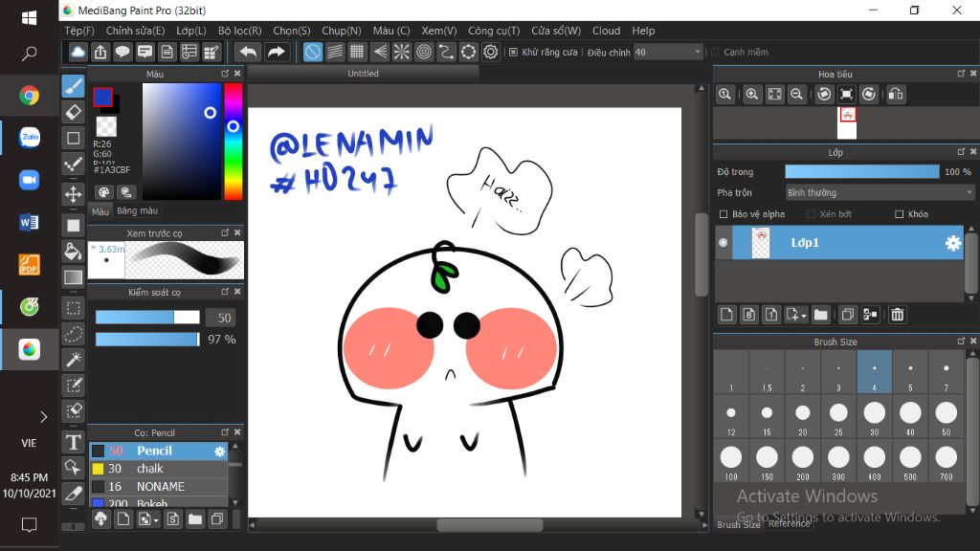The width and height of the screenshot is (980, 551).
Task: Toggle visibility of Lớp1 layer
Action: click(x=724, y=242)
